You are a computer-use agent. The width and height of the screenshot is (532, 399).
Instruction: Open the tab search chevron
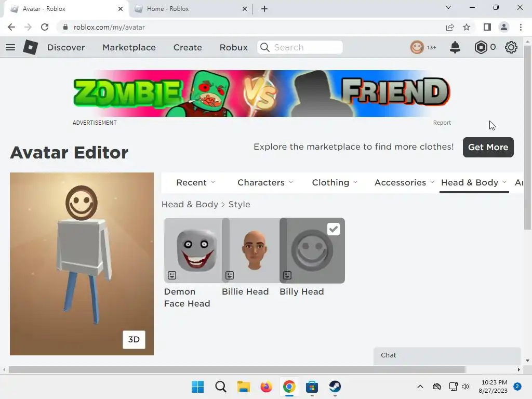point(448,7)
